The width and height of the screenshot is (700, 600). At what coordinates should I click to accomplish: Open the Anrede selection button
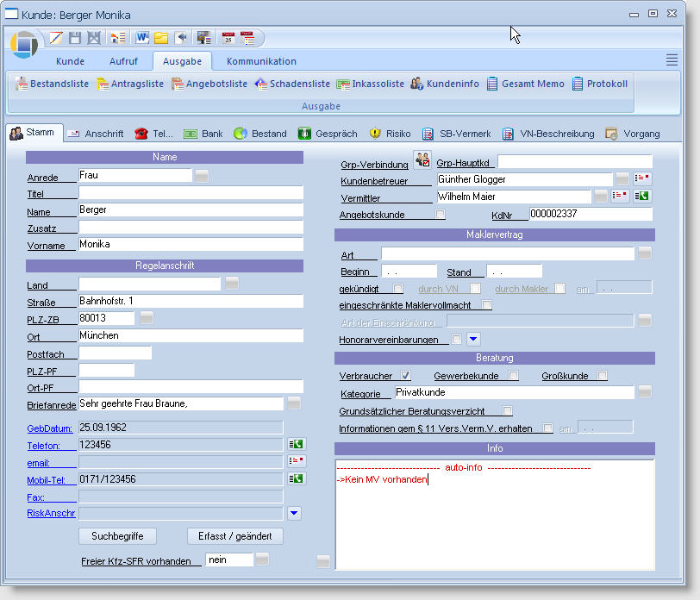click(202, 176)
